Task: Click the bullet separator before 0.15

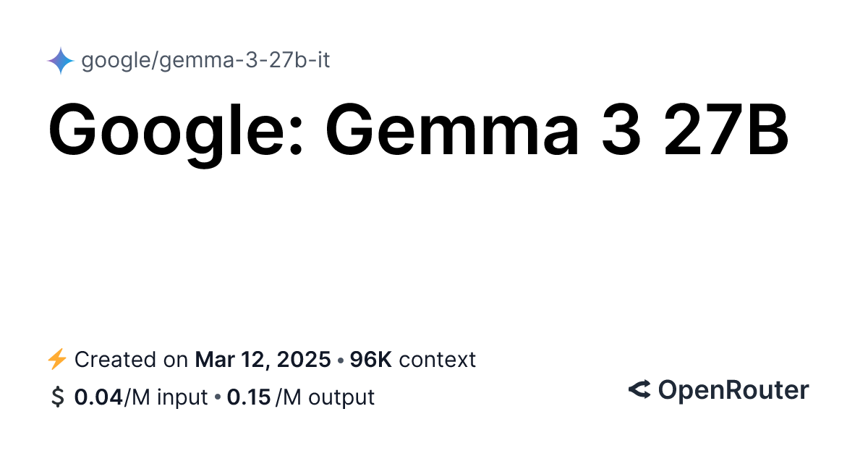Action: tap(217, 398)
